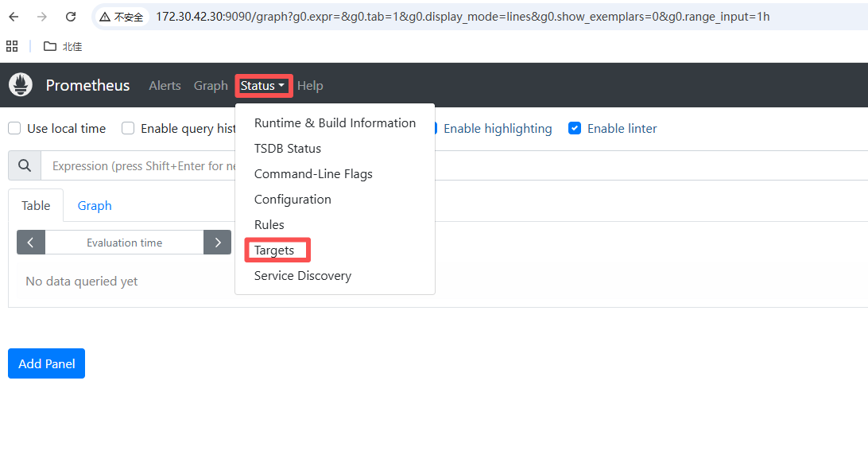The height and width of the screenshot is (470, 868).
Task: Click the expression search magnifier icon
Action: pyautogui.click(x=25, y=166)
